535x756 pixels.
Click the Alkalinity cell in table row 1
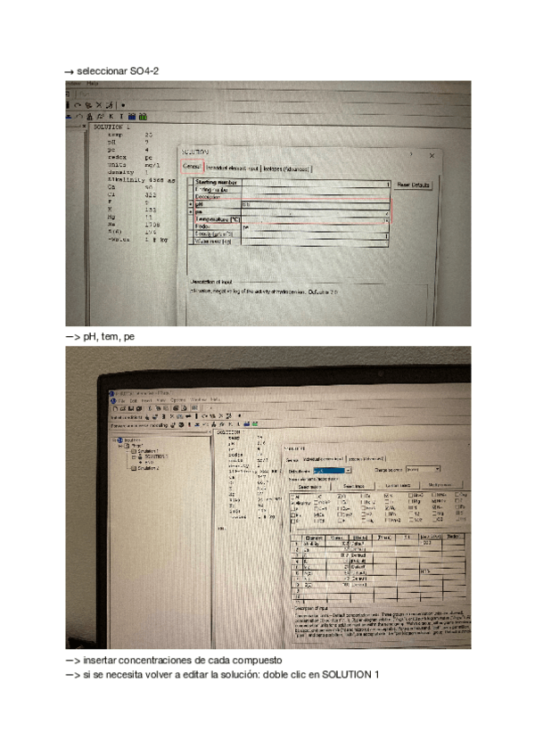[315, 544]
